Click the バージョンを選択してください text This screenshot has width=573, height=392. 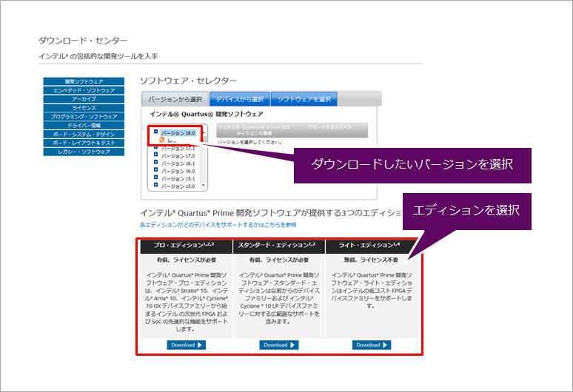pos(249,142)
